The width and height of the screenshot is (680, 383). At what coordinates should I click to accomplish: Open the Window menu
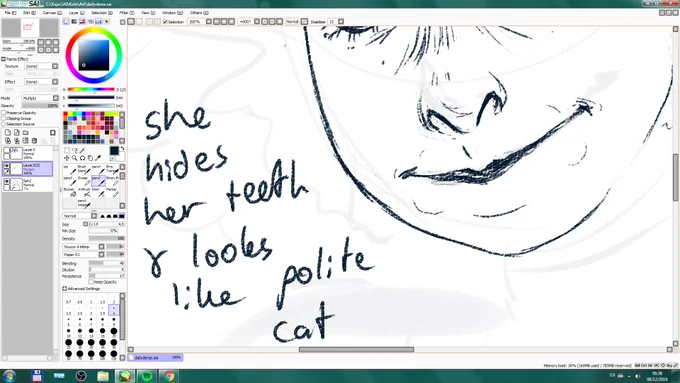click(x=173, y=13)
